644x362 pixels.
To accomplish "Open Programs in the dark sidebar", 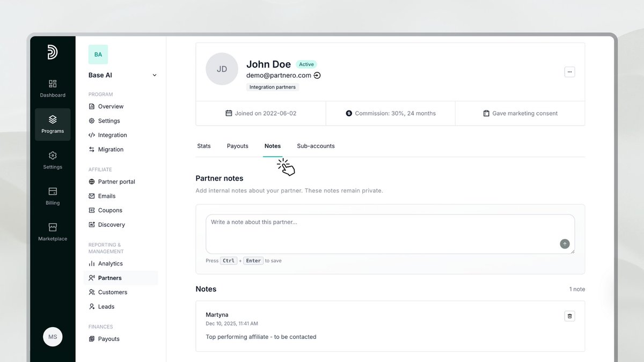I will [53, 124].
